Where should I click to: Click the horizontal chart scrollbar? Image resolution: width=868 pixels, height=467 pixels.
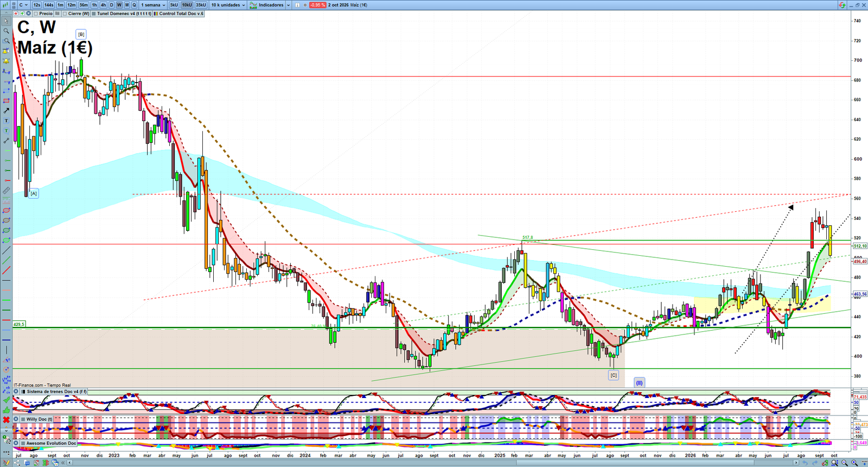tap(434, 463)
